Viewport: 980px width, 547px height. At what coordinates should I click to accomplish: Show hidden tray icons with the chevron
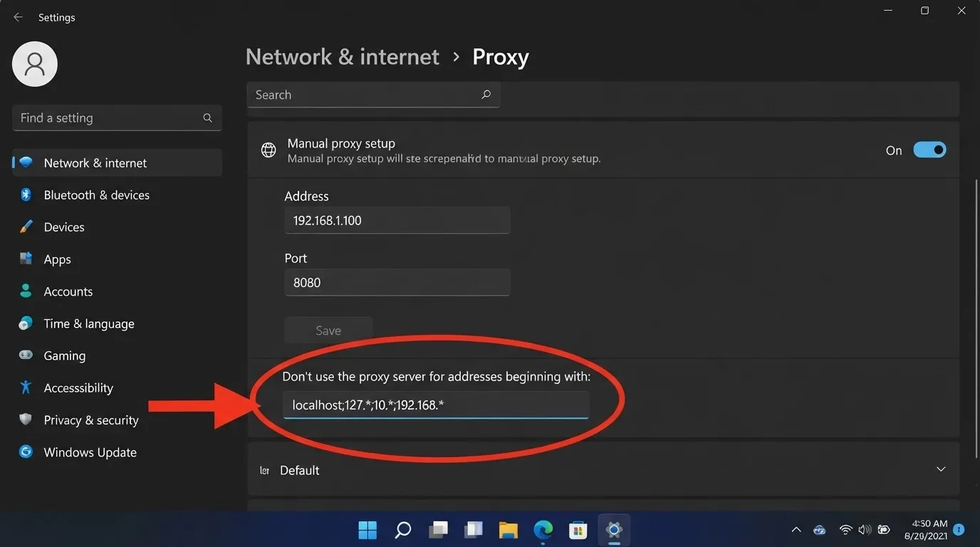(796, 530)
